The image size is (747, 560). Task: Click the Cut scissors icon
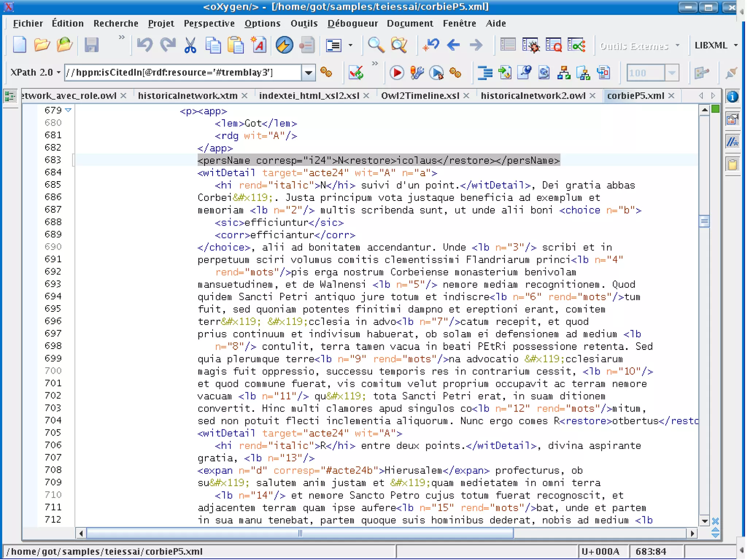pyautogui.click(x=190, y=46)
